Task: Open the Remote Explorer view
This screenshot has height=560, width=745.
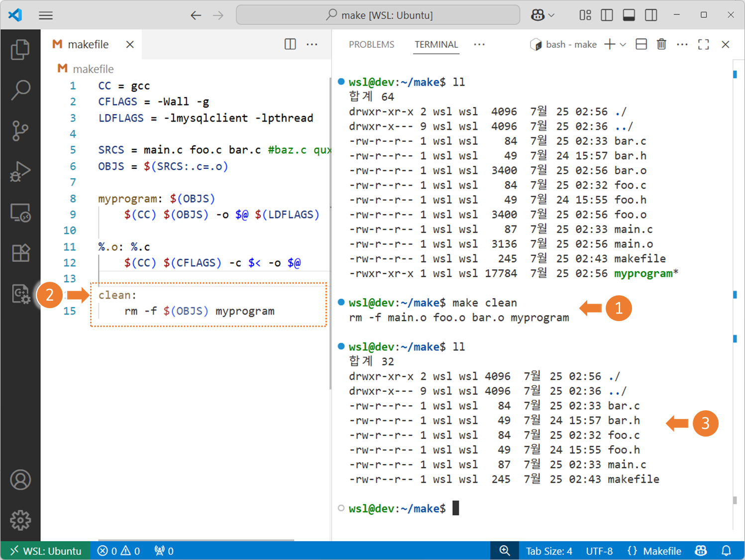Action: click(20, 213)
